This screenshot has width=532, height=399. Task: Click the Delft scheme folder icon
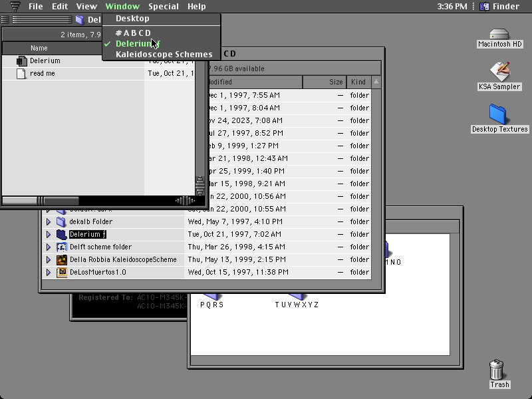pos(61,247)
